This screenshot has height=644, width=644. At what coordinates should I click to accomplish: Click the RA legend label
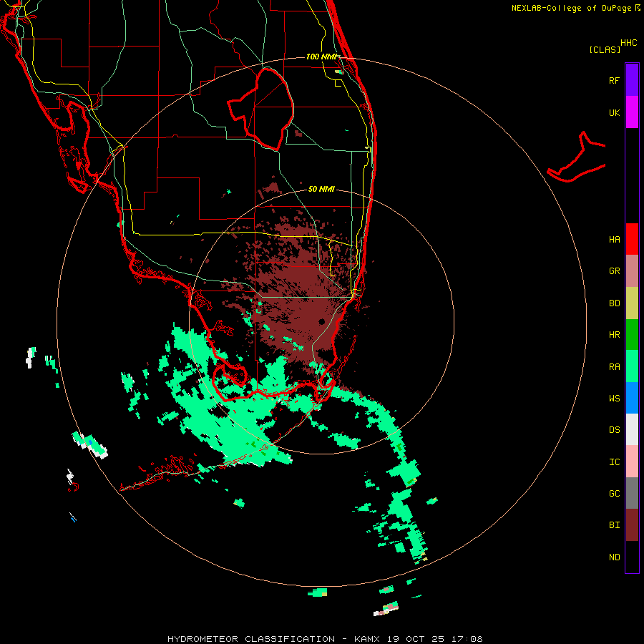click(x=614, y=367)
